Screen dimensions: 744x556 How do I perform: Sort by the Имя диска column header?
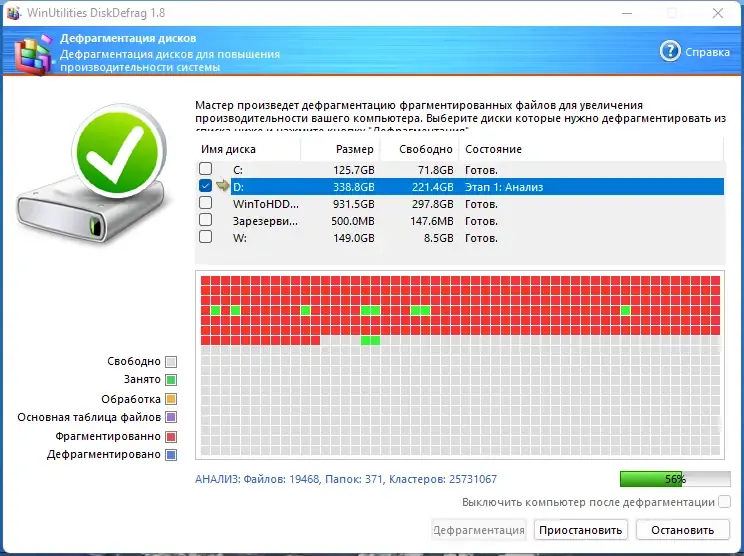(248, 149)
